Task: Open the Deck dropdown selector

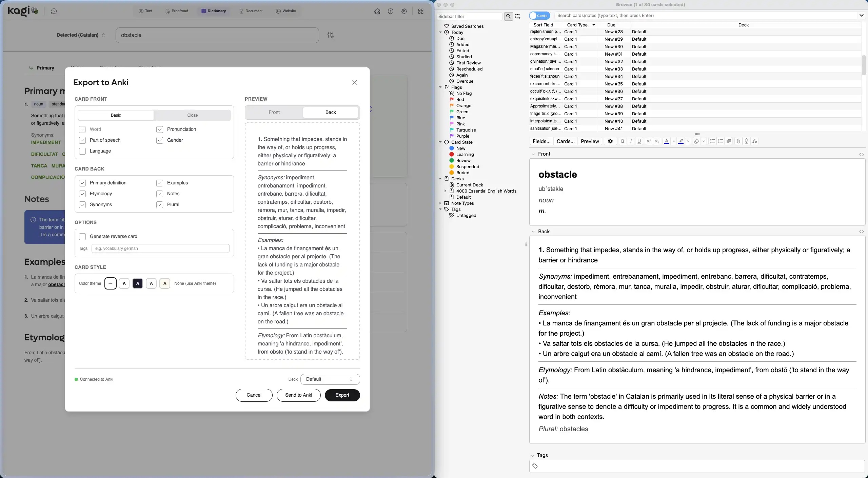Action: click(330, 379)
